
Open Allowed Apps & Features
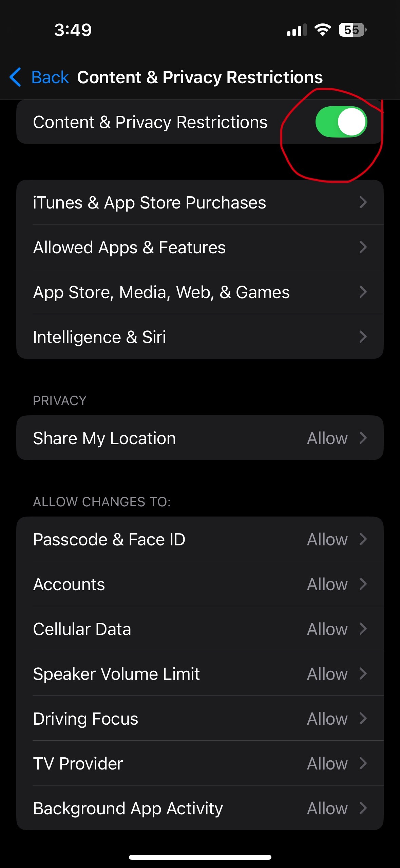click(x=199, y=247)
